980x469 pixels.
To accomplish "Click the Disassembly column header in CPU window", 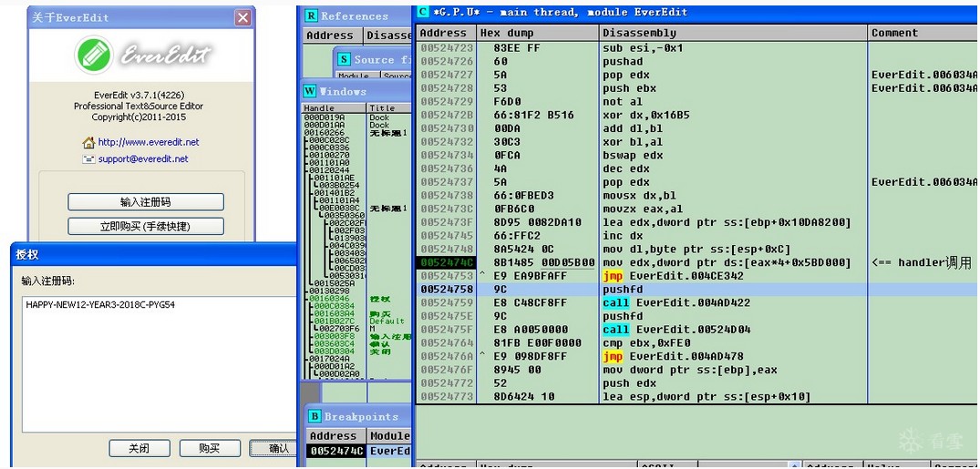I will [734, 33].
